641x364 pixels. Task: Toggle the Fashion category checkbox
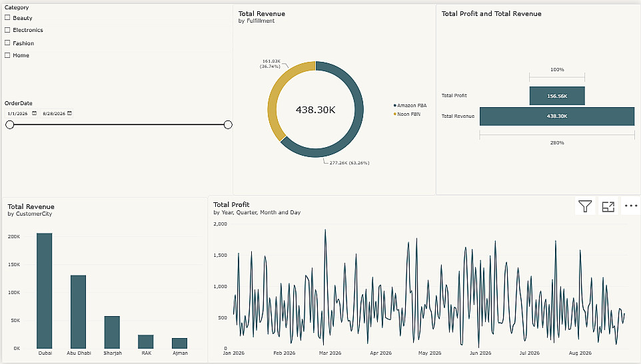[x=7, y=43]
